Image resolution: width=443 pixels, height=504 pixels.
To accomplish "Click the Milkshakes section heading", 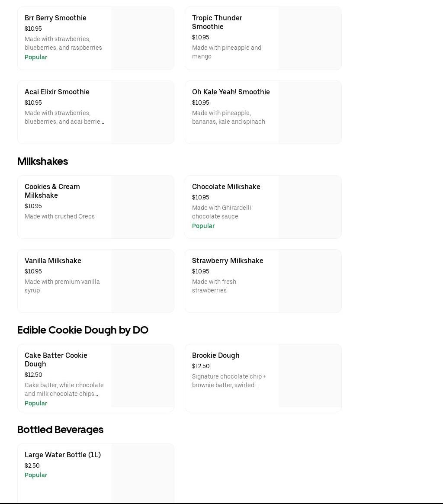I will coord(42,161).
